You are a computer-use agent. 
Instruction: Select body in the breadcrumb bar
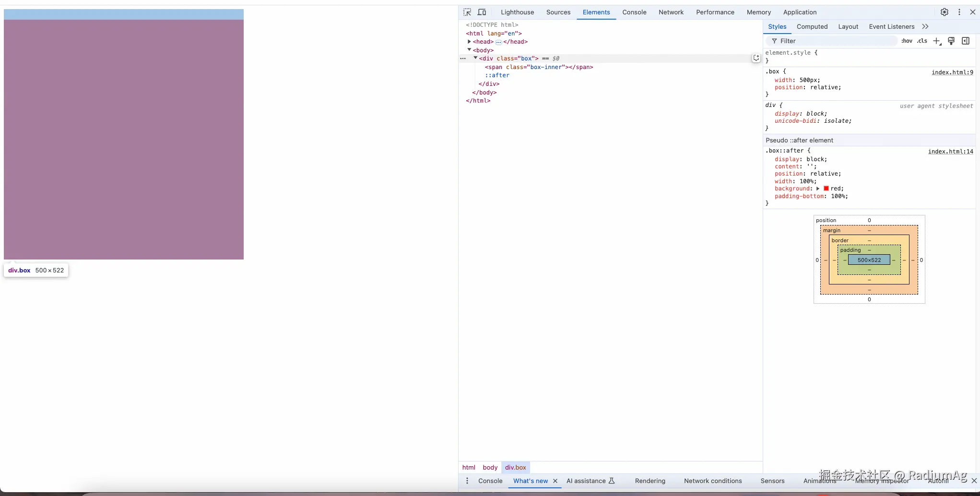(x=490, y=467)
